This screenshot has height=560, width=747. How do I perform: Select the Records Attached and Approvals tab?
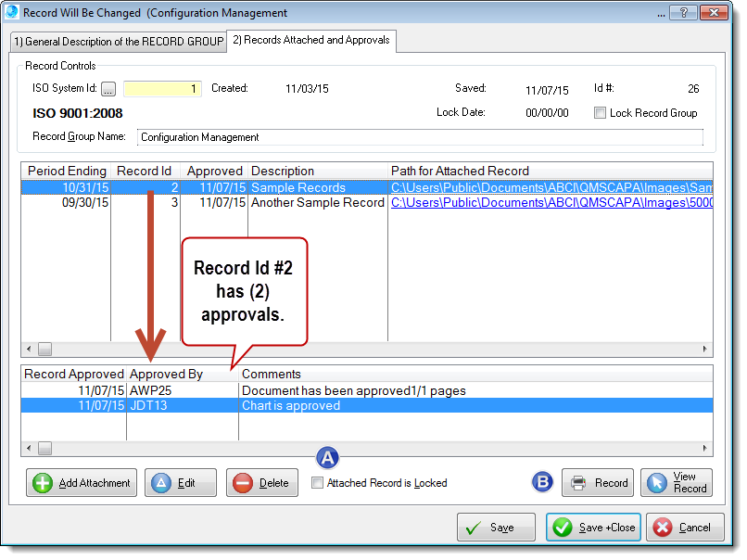click(x=311, y=41)
